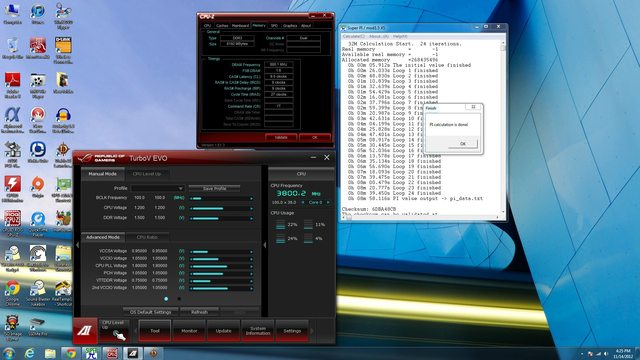Viewport: 640px width, 360px height.
Task: Click the Windows Start orb
Action: [9, 353]
